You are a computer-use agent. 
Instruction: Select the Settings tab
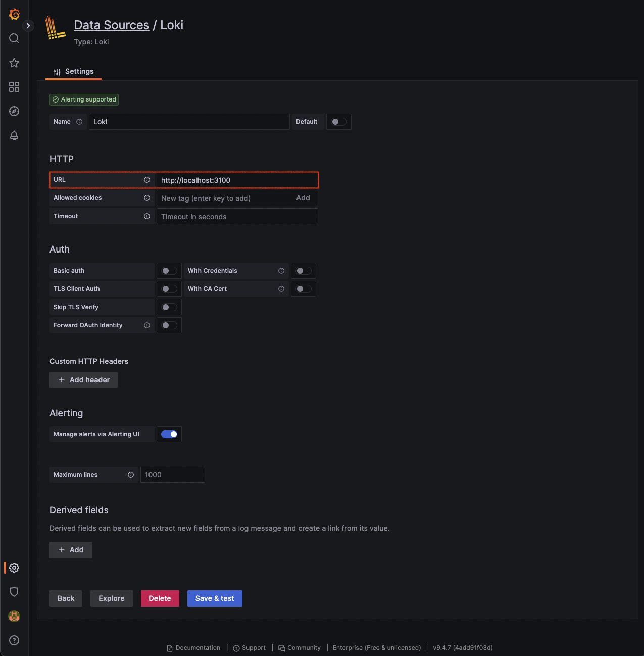click(74, 71)
